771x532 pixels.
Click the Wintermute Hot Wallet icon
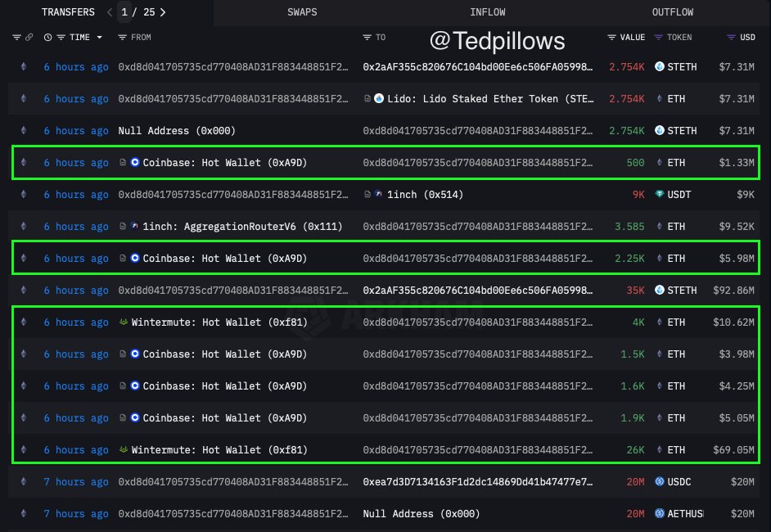coord(122,322)
